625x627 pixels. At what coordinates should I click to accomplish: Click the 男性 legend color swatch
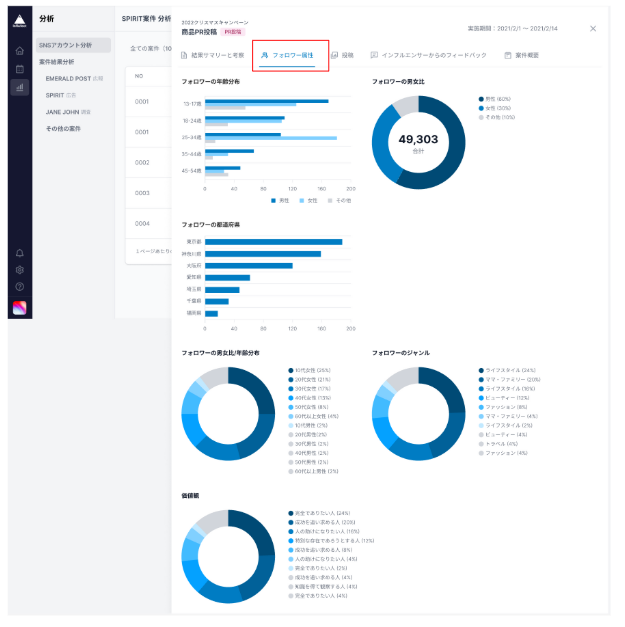coord(274,201)
